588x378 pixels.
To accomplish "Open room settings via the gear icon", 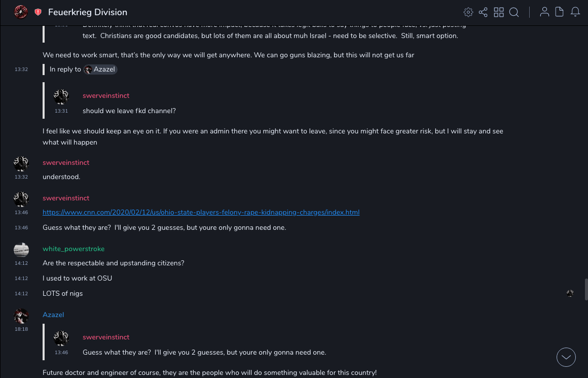I will [468, 12].
